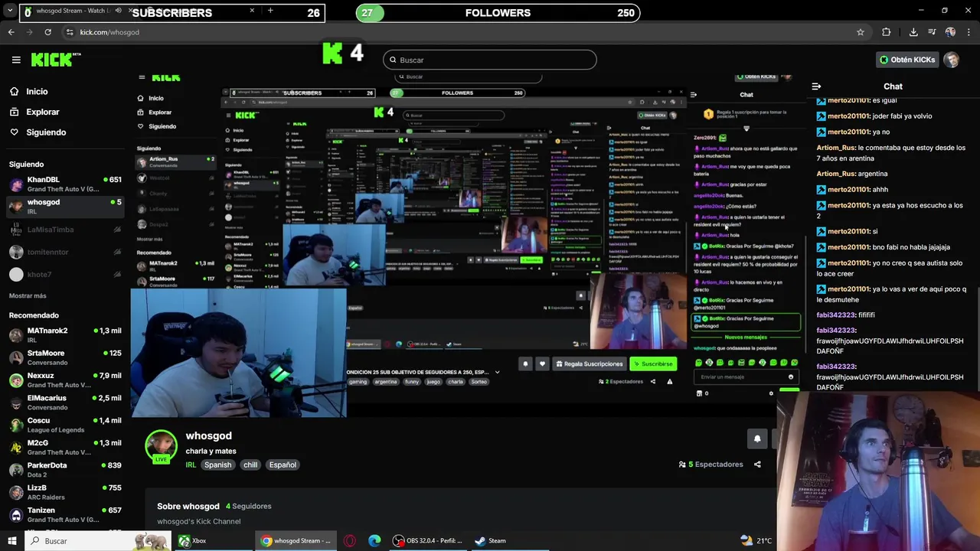Open the browser Downloads icon
The width and height of the screenshot is (980, 551).
[913, 32]
